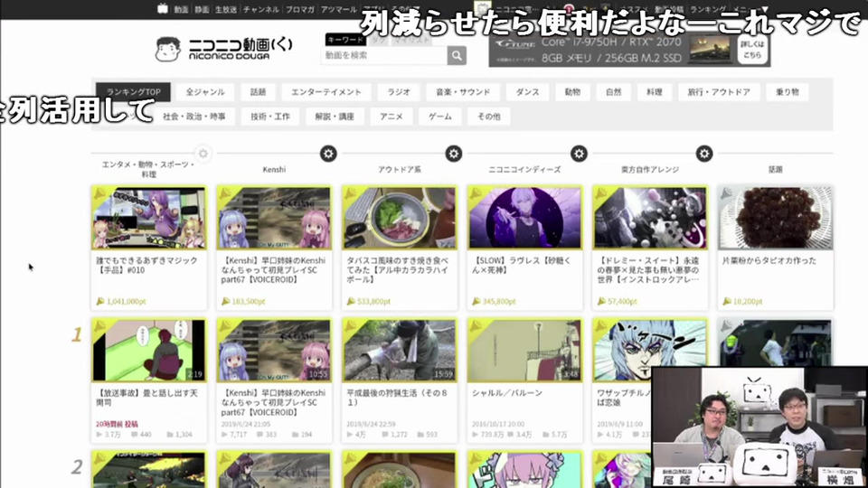Select the その他 genre button
The width and height of the screenshot is (868, 488).
[489, 117]
